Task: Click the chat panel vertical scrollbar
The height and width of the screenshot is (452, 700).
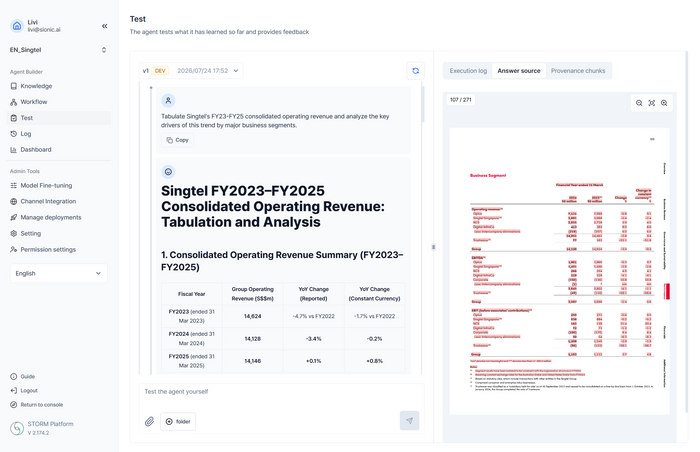Action: click(x=423, y=105)
